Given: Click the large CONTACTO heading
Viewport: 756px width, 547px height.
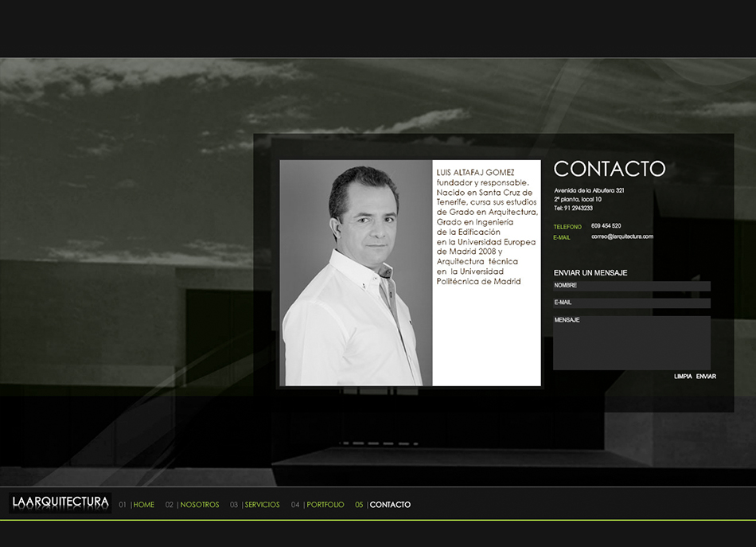Looking at the screenshot, I should coord(610,169).
